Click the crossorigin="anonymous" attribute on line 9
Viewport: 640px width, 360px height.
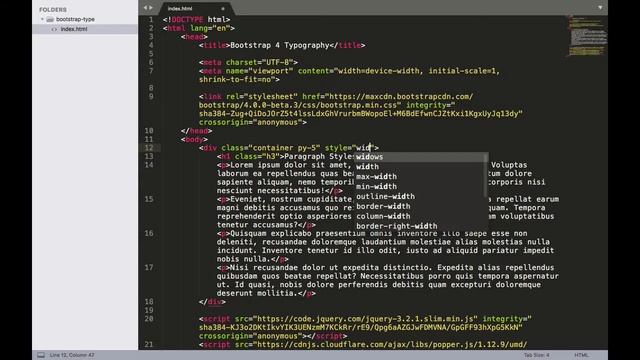[251, 122]
